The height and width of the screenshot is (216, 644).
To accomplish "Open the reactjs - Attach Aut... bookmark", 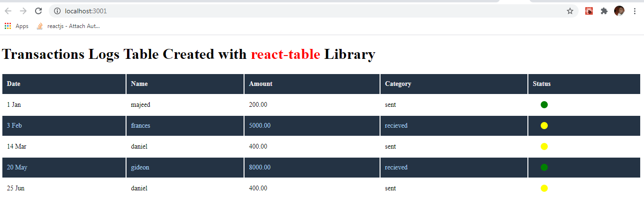I will coord(68,26).
